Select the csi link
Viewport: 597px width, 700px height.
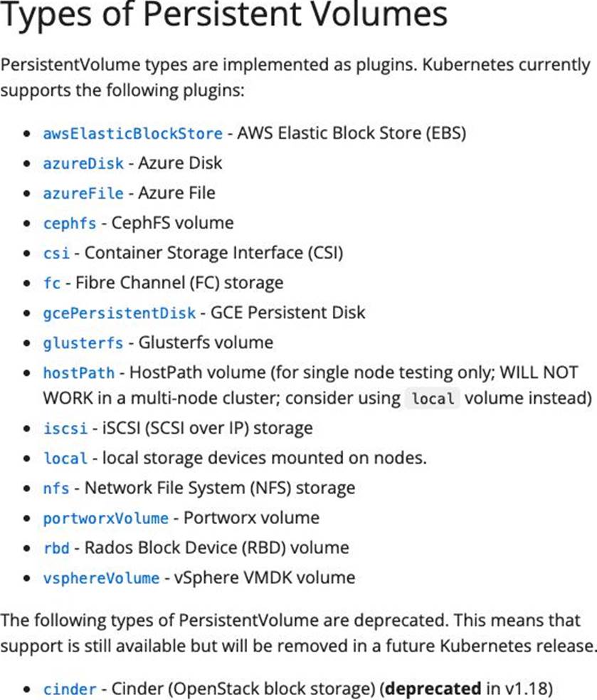56,253
